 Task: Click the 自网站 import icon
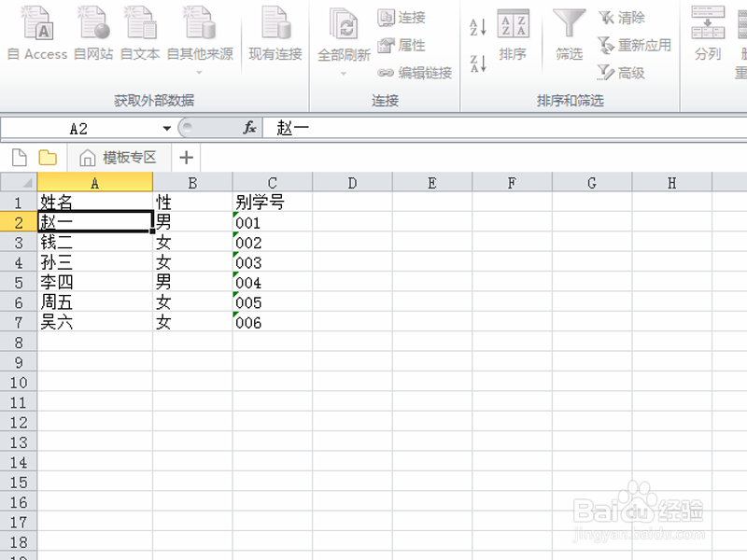pyautogui.click(x=94, y=22)
